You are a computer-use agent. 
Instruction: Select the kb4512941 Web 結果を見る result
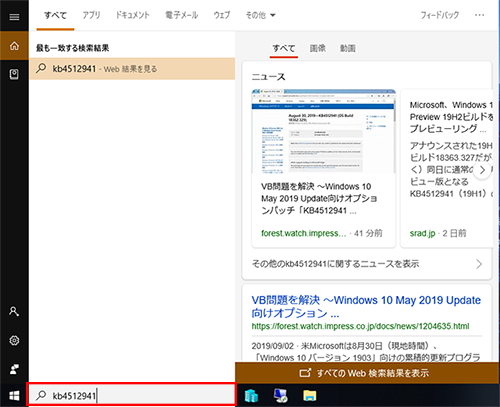132,69
